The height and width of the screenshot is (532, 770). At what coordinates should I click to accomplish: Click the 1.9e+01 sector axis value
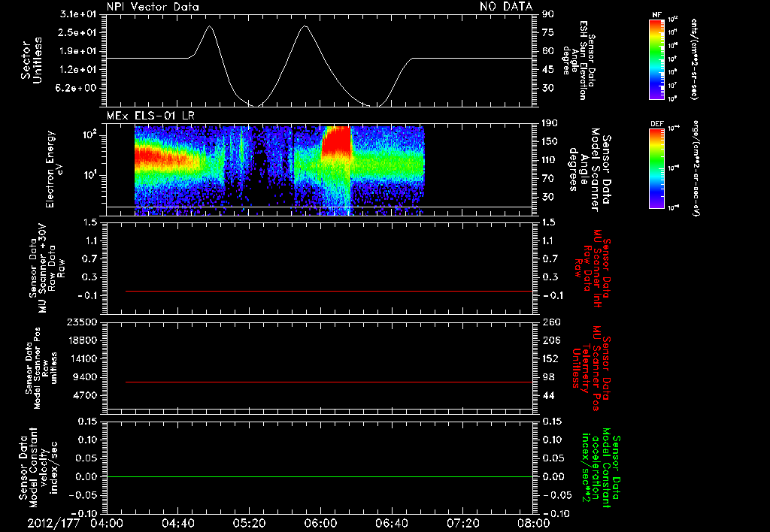point(78,51)
